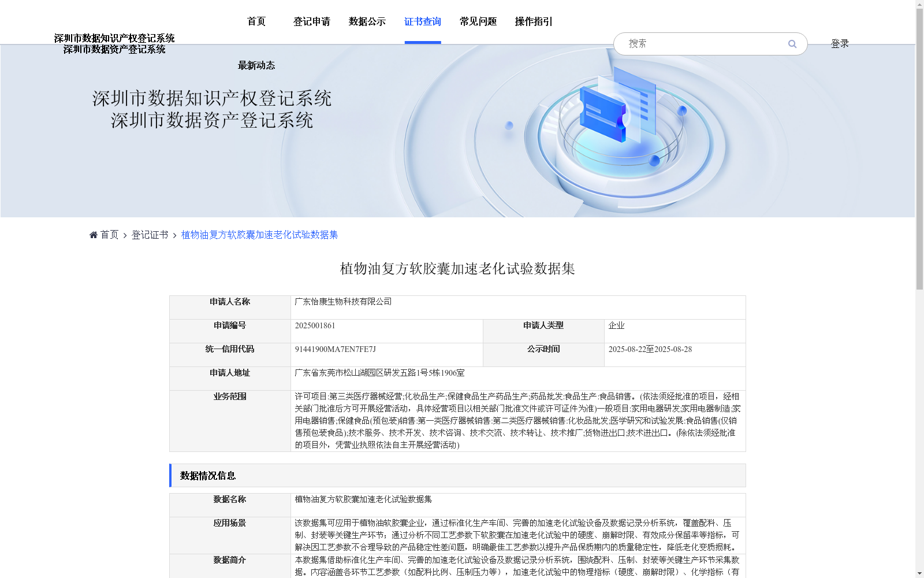Select credit code 91441900MA7EN7FE7J
924x578 pixels.
point(335,349)
